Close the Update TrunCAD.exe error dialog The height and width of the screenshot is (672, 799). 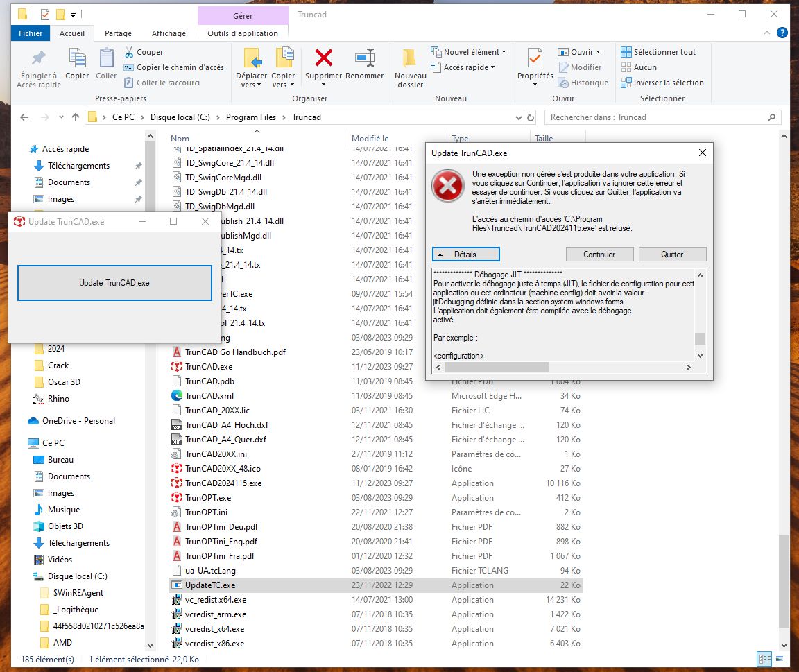(x=702, y=153)
